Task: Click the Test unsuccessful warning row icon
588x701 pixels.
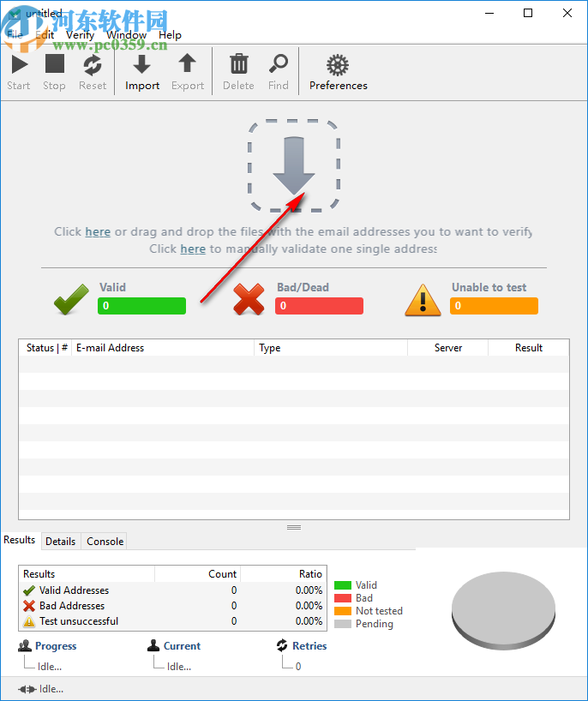Action: pyautogui.click(x=29, y=621)
